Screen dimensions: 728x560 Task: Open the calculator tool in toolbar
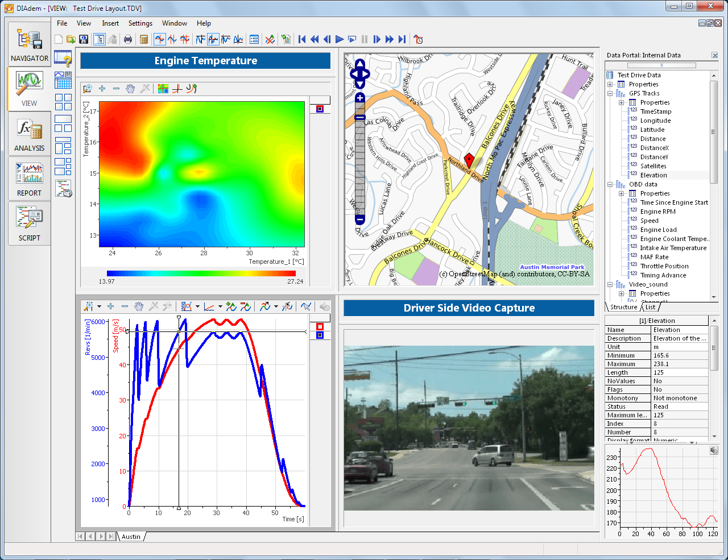(x=144, y=39)
